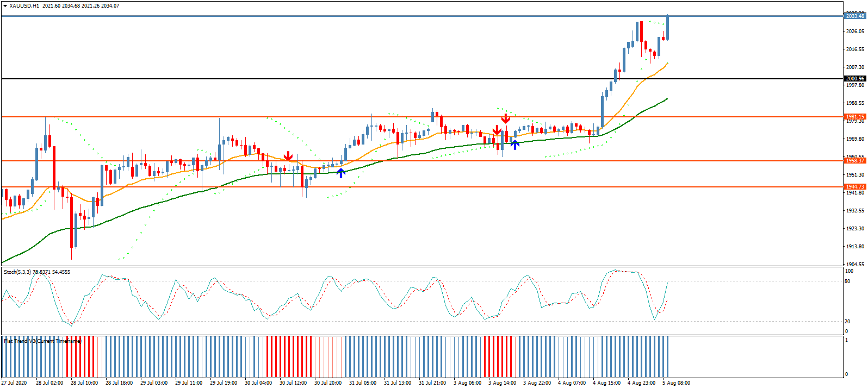Click the 1958.37 orange price level tag

(854, 161)
